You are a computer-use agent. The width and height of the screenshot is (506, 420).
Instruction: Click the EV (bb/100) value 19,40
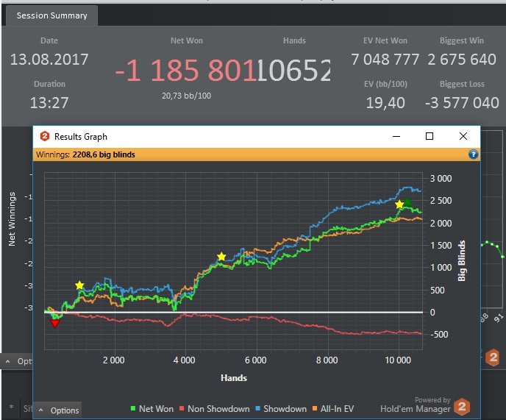pos(385,103)
